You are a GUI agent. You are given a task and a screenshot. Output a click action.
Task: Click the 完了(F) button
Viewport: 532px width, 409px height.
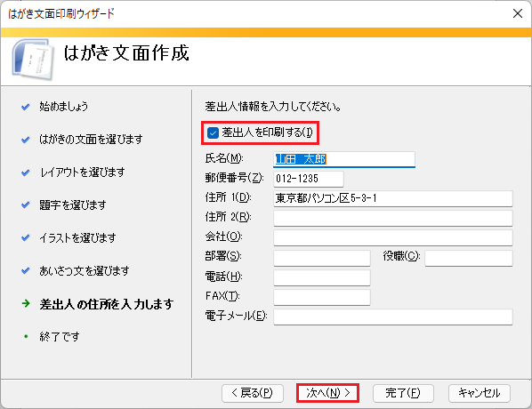point(403,393)
